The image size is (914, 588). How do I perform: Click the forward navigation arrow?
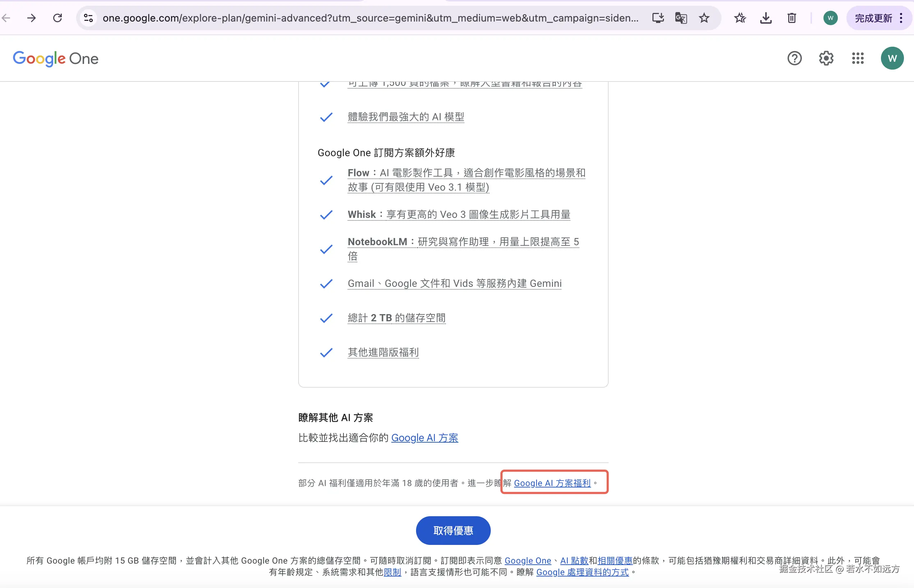[x=31, y=18]
